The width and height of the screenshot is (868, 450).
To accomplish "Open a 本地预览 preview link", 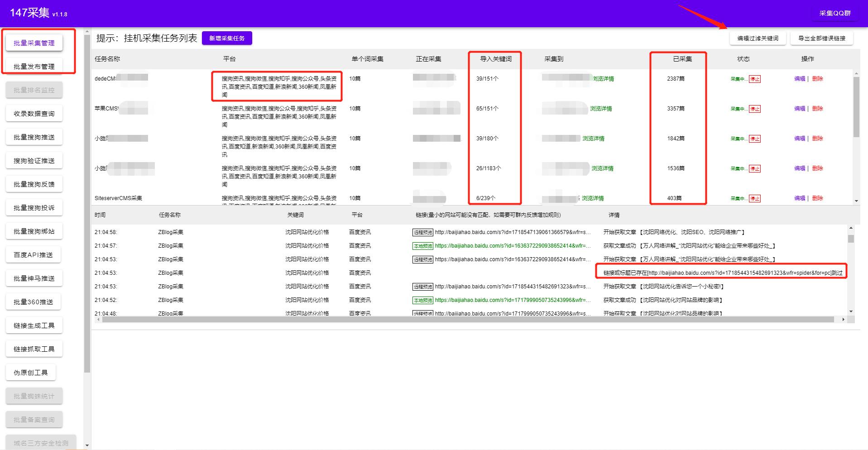I will [x=423, y=246].
